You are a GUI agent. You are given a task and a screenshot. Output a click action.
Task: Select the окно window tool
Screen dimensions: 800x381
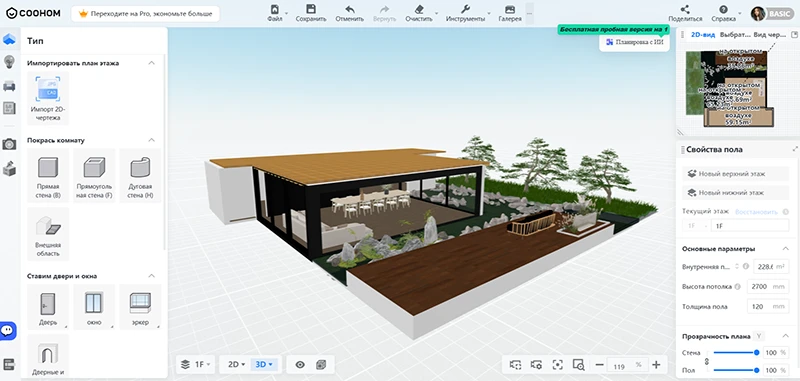point(94,307)
